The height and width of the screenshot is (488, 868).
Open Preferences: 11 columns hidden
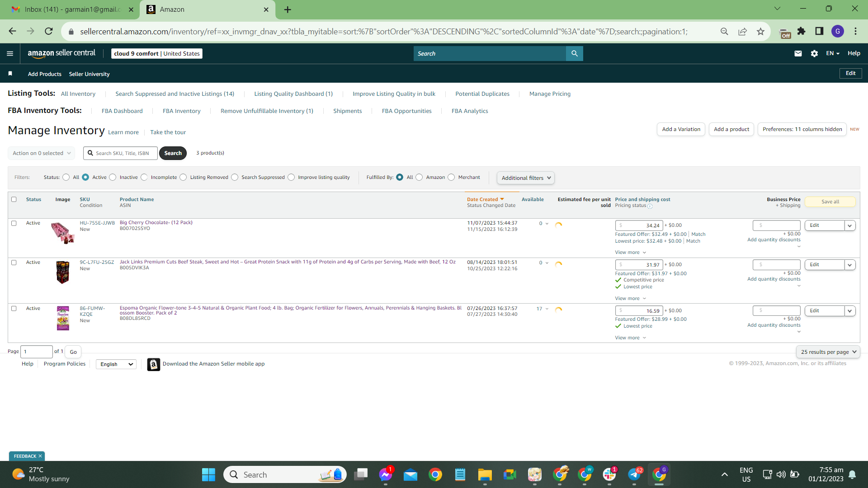(802, 129)
